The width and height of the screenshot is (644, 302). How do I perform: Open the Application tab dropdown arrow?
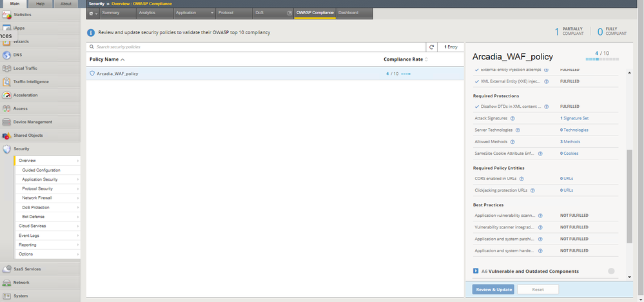click(212, 13)
